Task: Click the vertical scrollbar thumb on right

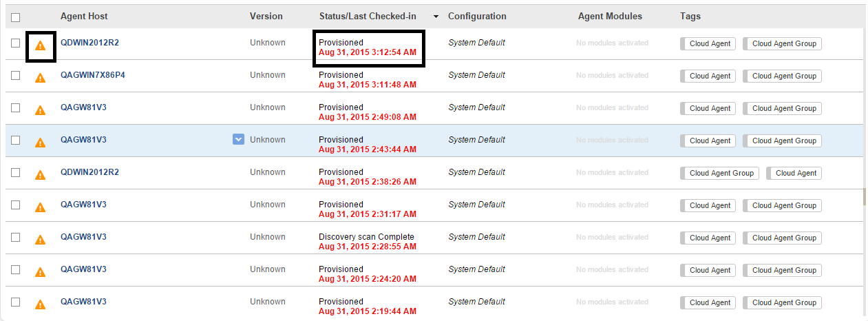Action: pyautogui.click(x=865, y=197)
